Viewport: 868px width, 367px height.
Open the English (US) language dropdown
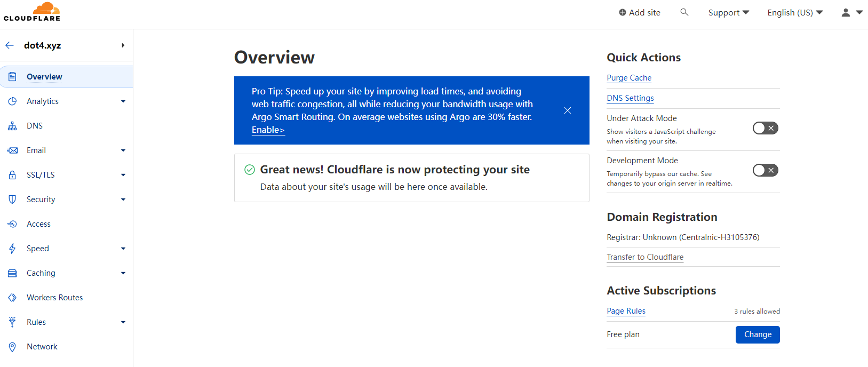coord(795,12)
